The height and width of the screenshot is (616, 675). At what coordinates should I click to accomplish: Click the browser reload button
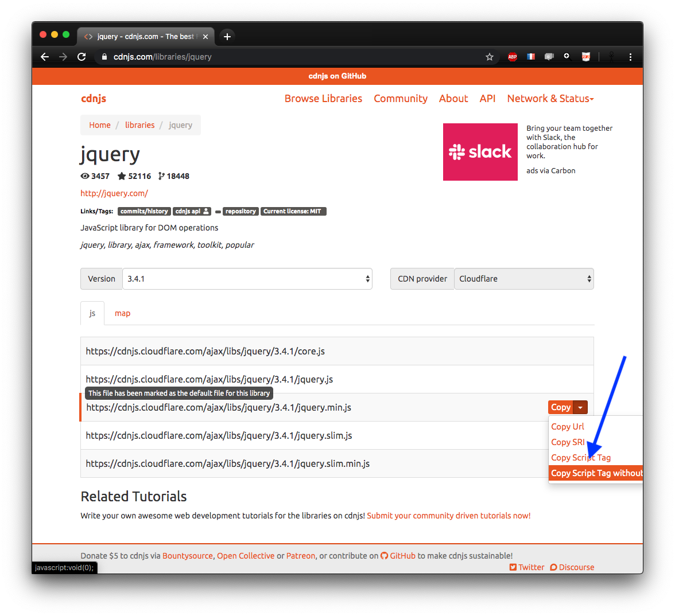click(x=82, y=57)
